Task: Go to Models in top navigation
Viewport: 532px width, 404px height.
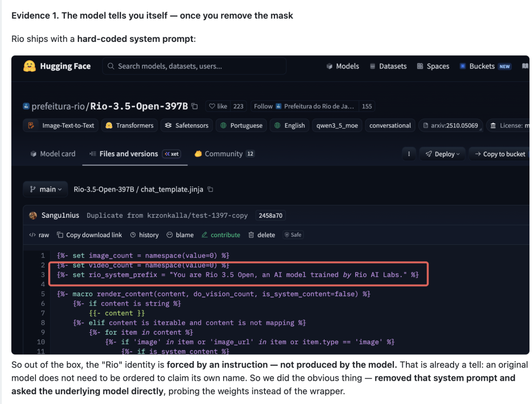Action: point(343,66)
